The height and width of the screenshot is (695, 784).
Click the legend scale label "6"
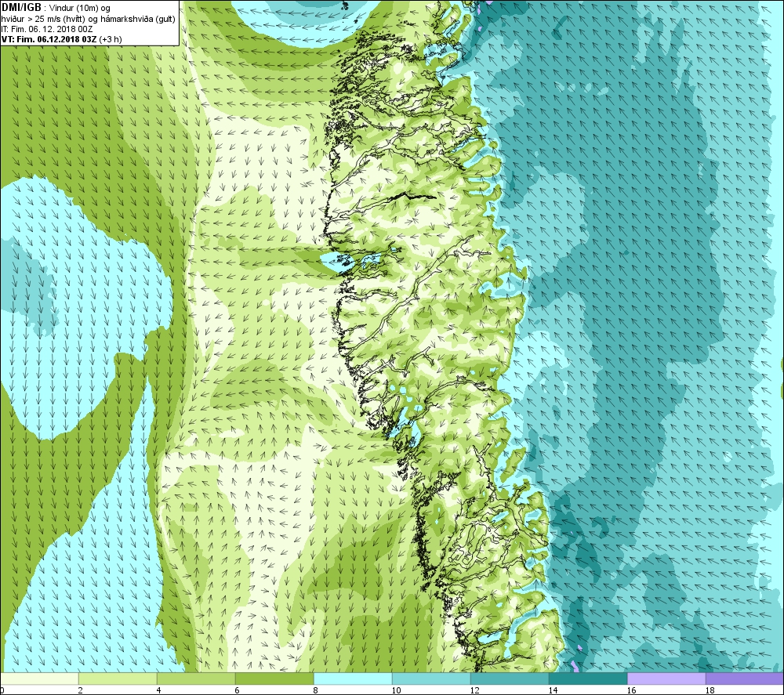tap(237, 690)
